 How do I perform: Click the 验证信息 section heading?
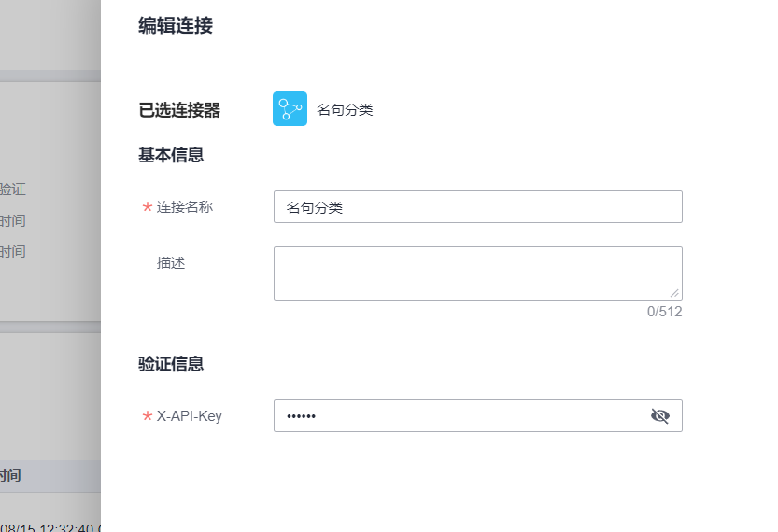click(171, 364)
